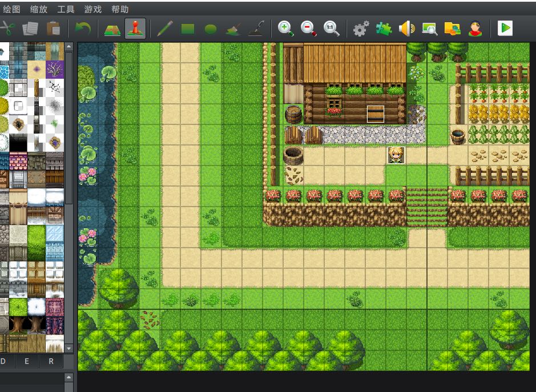Start the playtest with green play button
Viewport: 536px width, 392px height.
(x=505, y=29)
